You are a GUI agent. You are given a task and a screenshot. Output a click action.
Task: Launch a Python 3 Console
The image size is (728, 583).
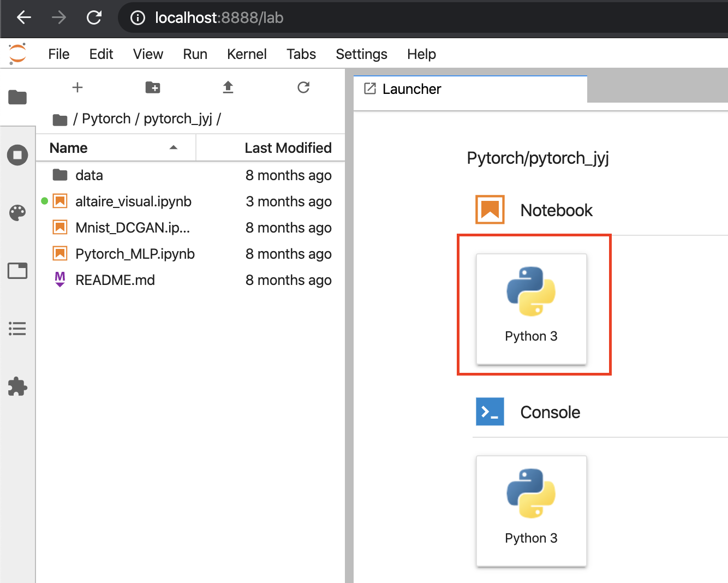pos(532,510)
